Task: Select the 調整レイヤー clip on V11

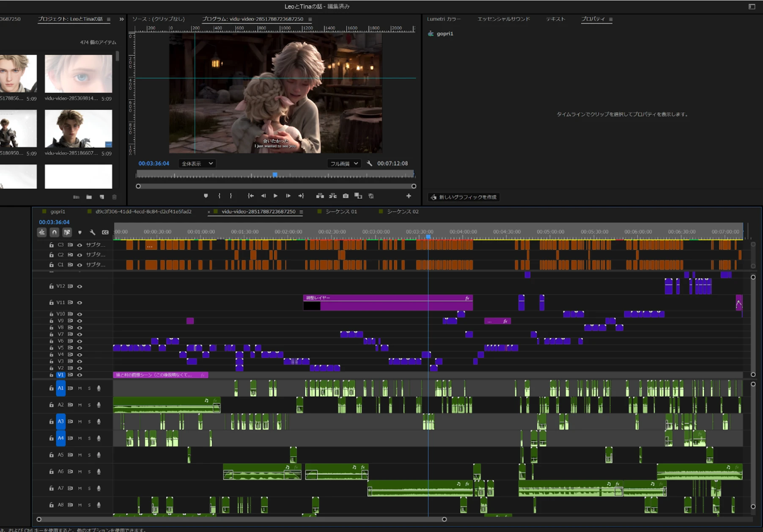Action: (x=388, y=303)
